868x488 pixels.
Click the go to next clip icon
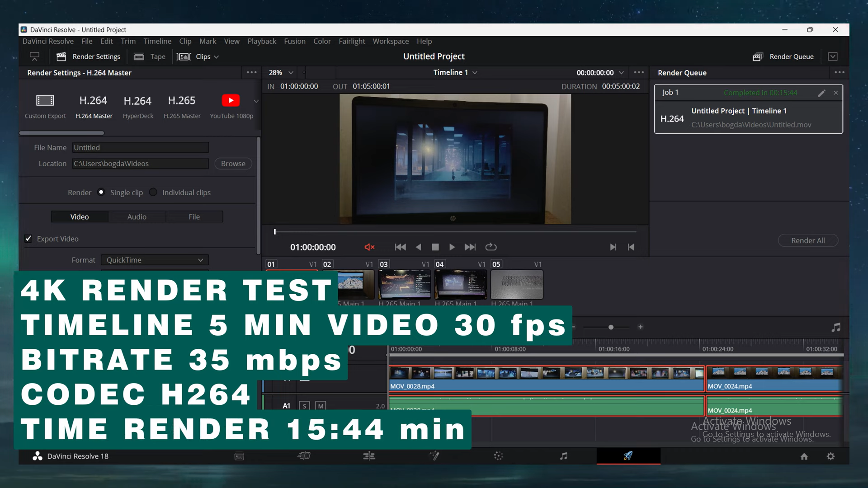coord(613,247)
